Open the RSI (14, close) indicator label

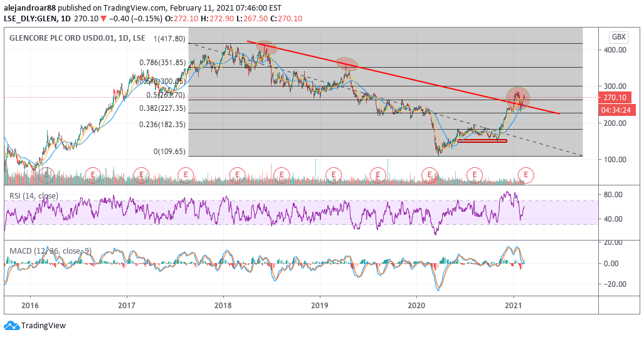point(34,196)
